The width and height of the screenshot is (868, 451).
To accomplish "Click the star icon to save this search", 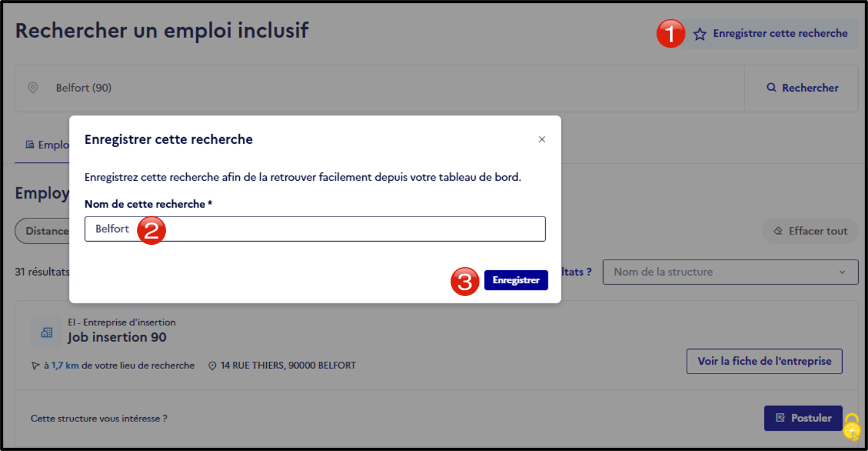I will pyautogui.click(x=700, y=34).
